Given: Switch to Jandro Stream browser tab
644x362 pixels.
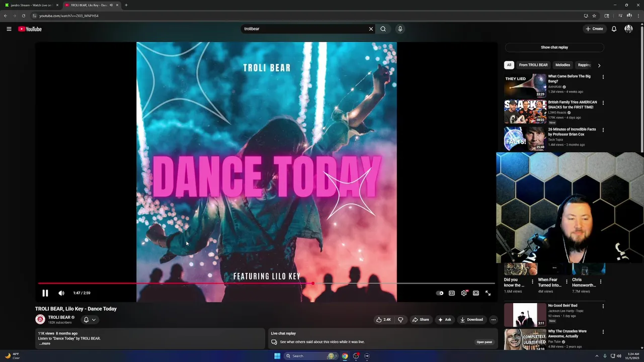Looking at the screenshot, I should click(x=32, y=5).
